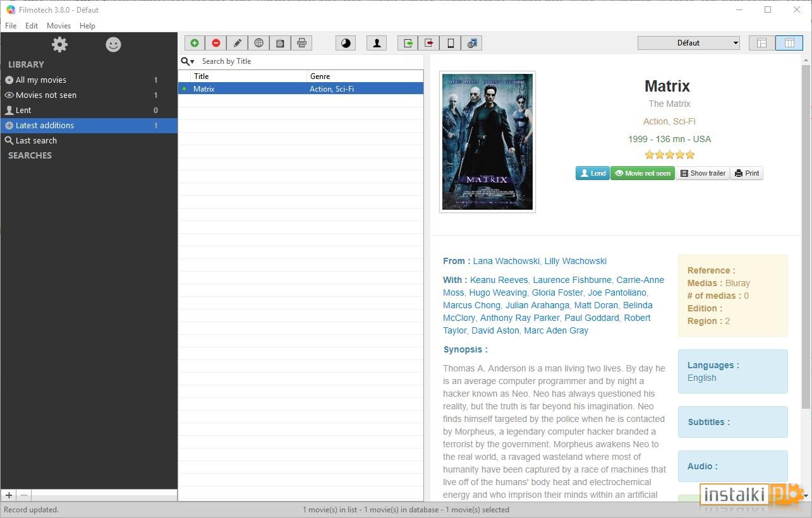Click the import icon with green arrow
This screenshot has width=812, height=518.
click(x=408, y=43)
